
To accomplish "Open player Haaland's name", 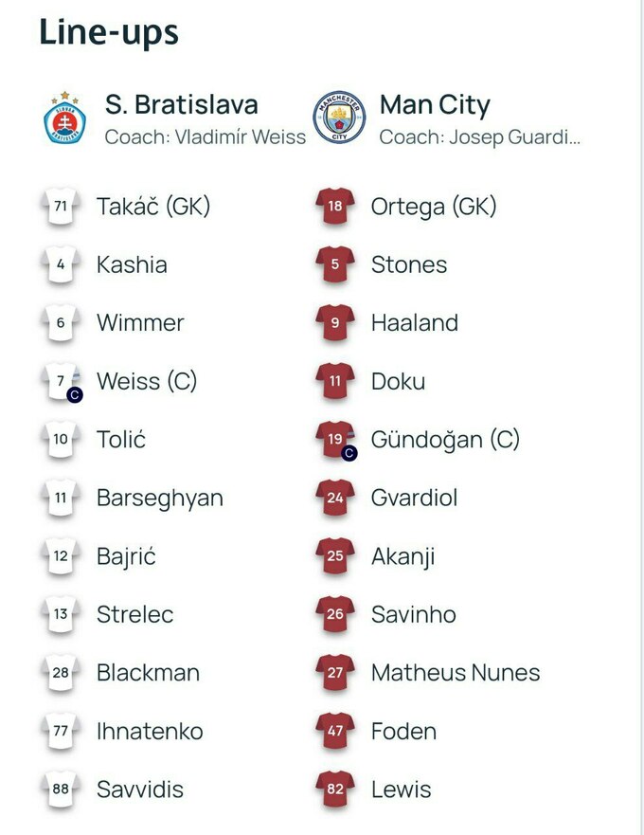I will pyautogui.click(x=415, y=323).
